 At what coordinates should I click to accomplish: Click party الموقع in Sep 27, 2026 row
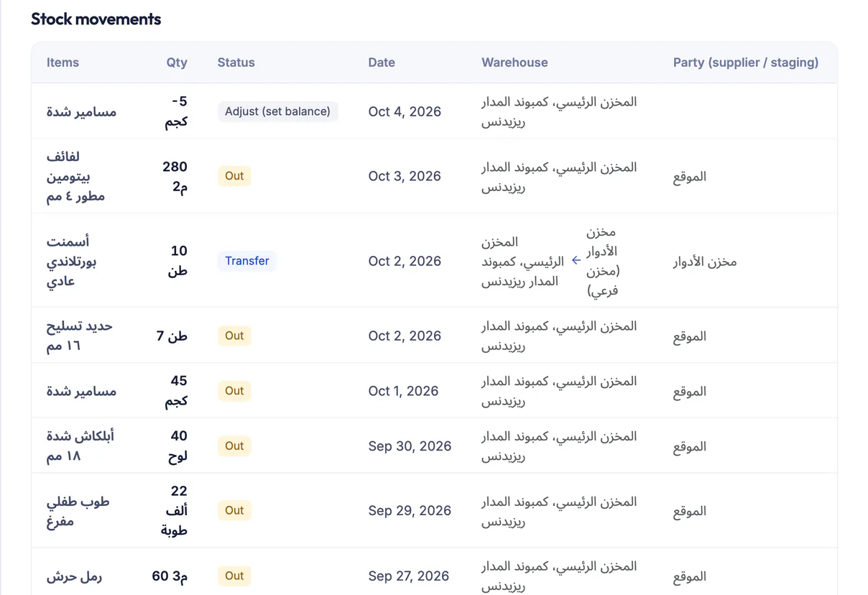(690, 576)
